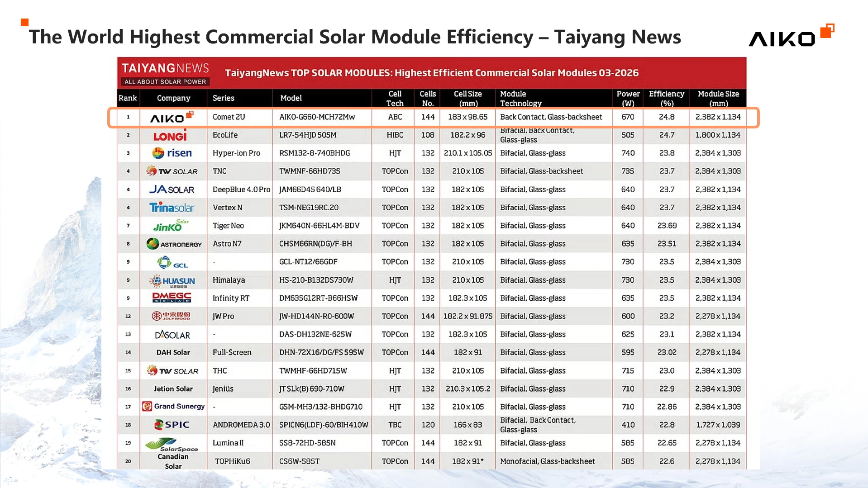The height and width of the screenshot is (488, 868).
Task: Click the GCL logo
Action: point(172,262)
